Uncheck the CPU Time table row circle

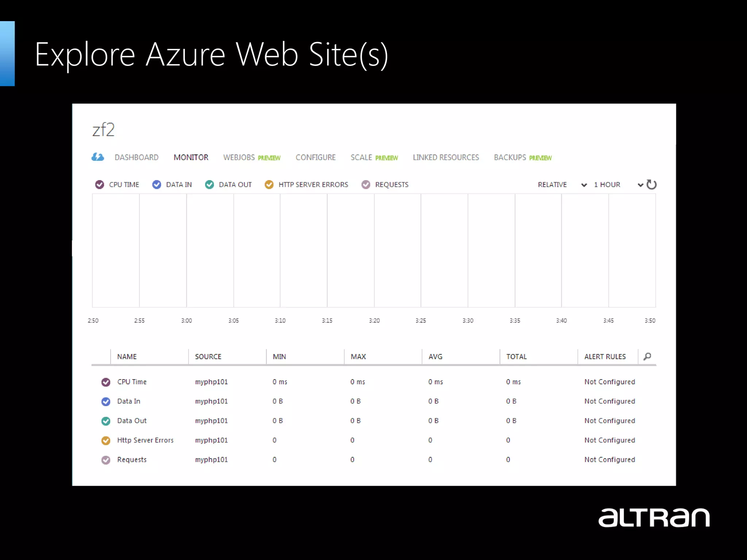(x=106, y=382)
